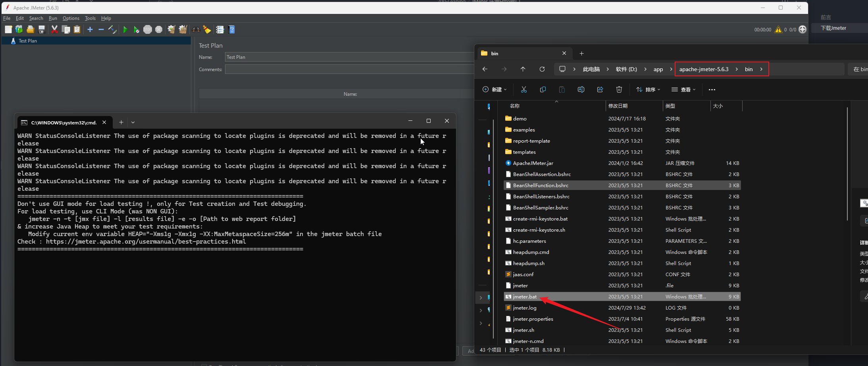Start test with green play icon
The height and width of the screenshot is (366, 868).
pyautogui.click(x=125, y=29)
